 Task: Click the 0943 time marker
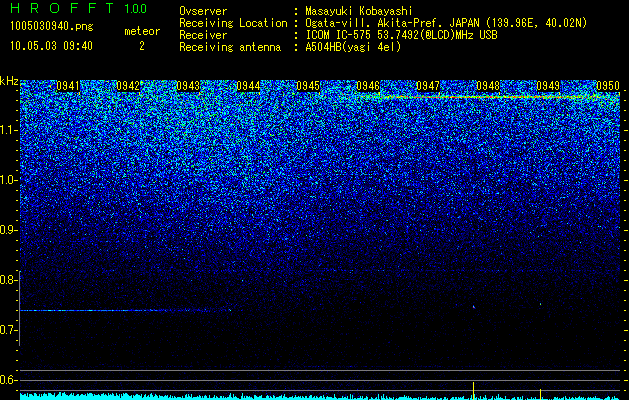[x=188, y=86]
